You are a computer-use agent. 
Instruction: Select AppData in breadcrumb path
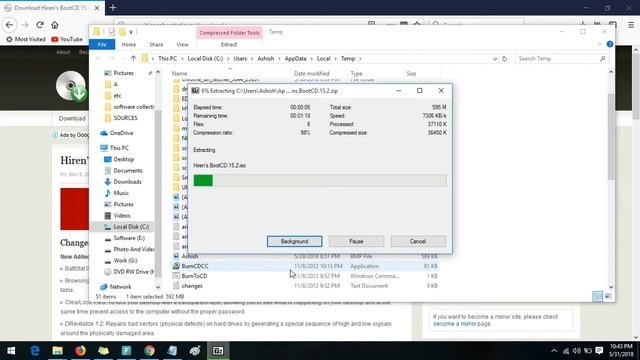tap(296, 59)
